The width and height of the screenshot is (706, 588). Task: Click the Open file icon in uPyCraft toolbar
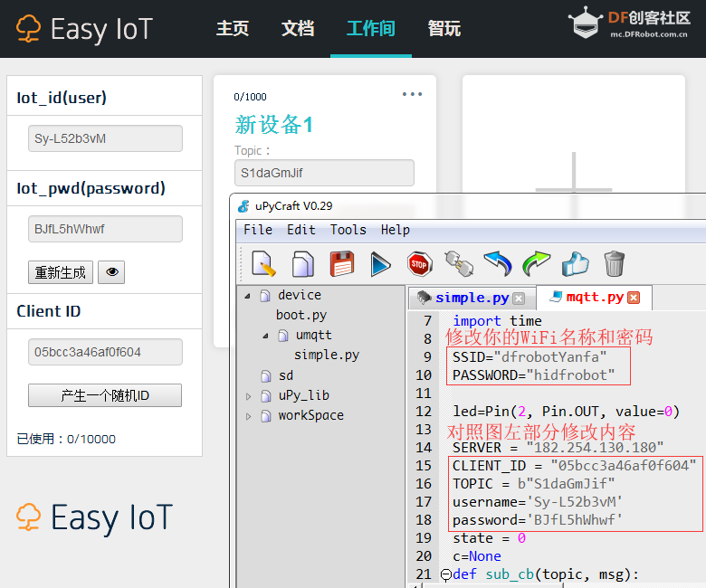(303, 263)
